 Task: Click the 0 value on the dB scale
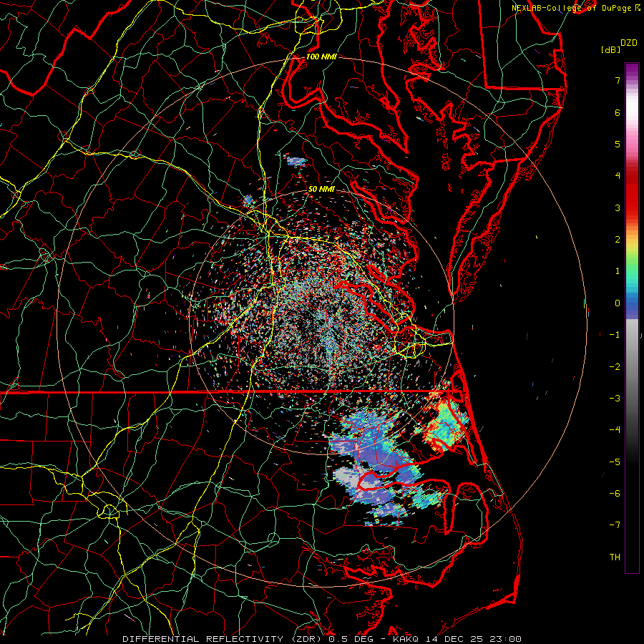[618, 303]
